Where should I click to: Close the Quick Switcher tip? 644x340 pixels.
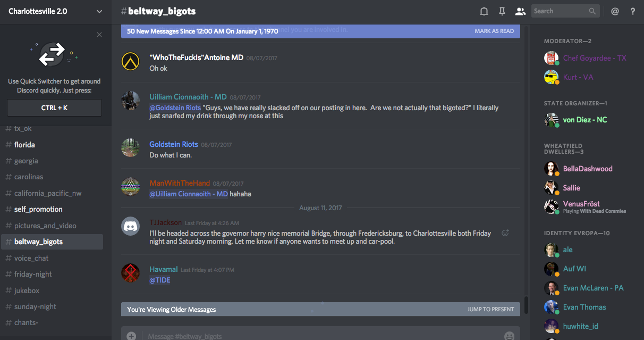pyautogui.click(x=99, y=35)
